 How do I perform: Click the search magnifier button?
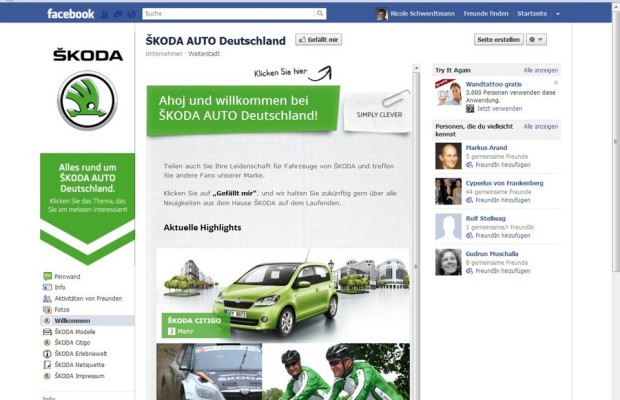320,13
